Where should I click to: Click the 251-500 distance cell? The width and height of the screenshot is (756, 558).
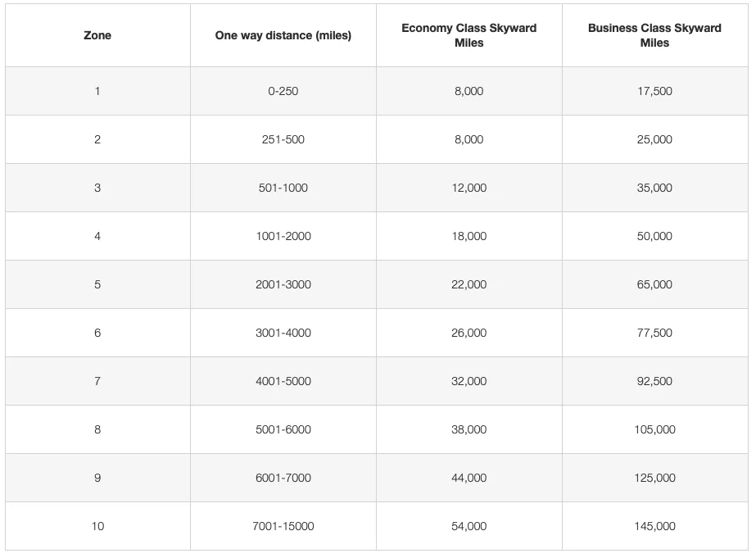tap(283, 139)
